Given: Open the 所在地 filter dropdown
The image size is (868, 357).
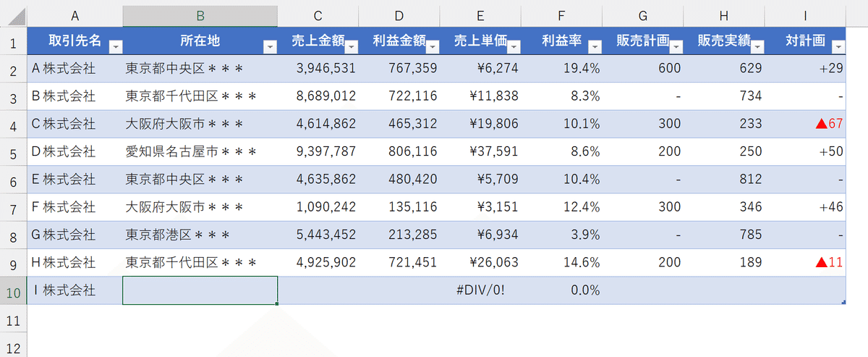Looking at the screenshot, I should coord(270,47).
